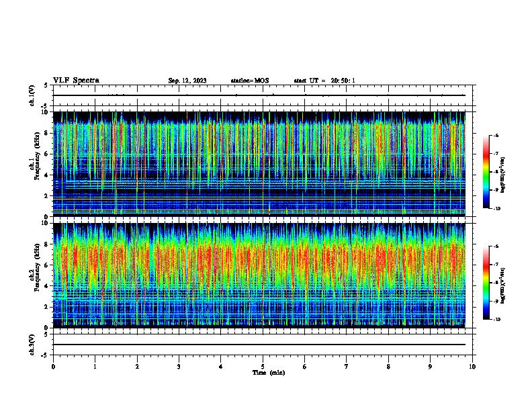Click the "2" tick on the Time axis
Image resolution: width=532 pixels, height=411 pixels.
137,367
